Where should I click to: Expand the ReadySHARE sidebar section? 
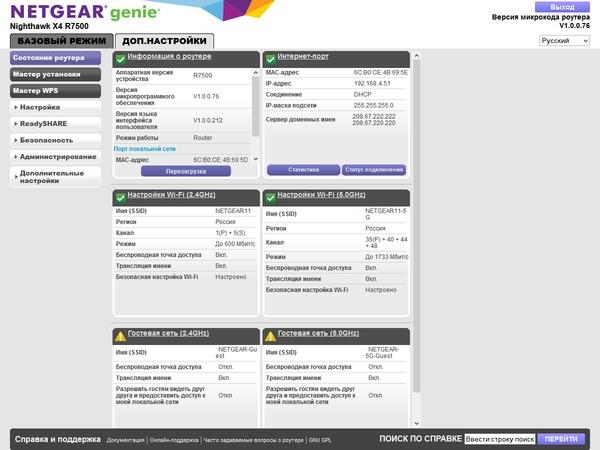pyautogui.click(x=55, y=124)
